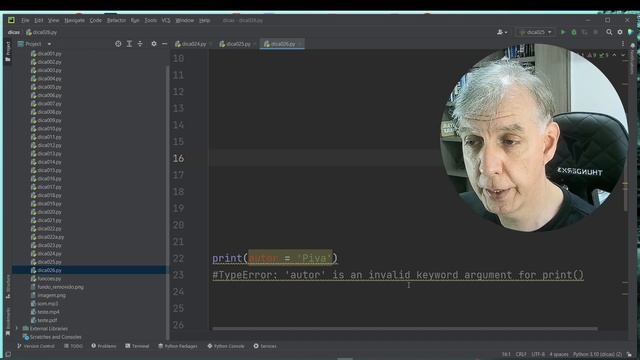Click CRLF line separator in status bar
The image size is (640, 360).
point(521,354)
